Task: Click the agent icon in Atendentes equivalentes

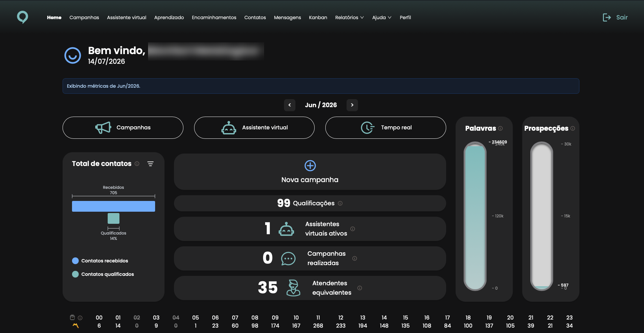Action: (x=293, y=288)
